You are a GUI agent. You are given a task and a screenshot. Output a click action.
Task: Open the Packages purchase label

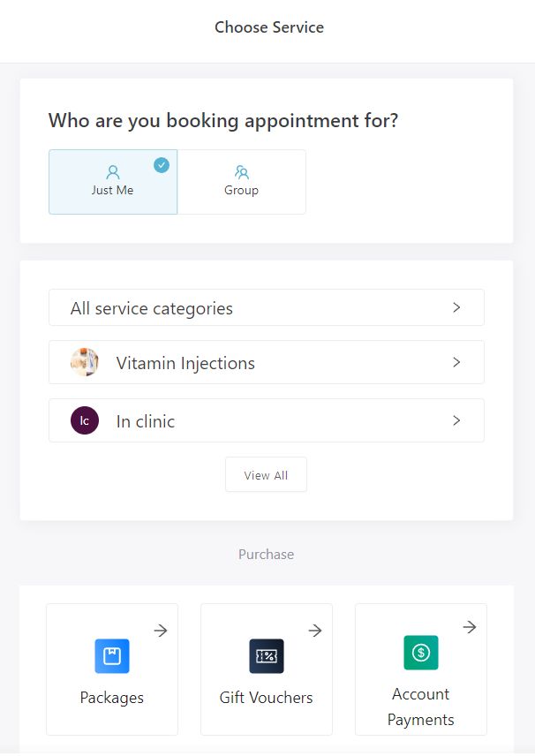(112, 698)
